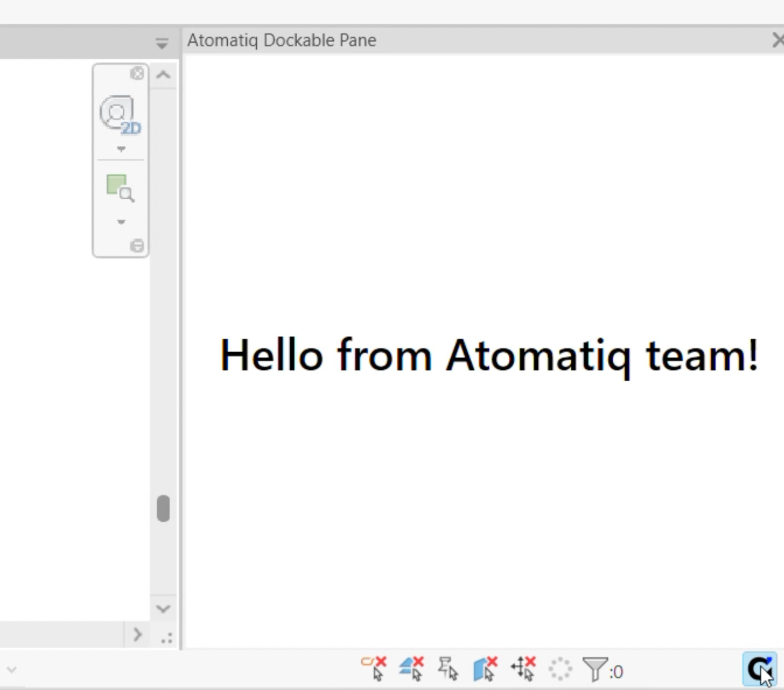Viewport: 784px width, 690px height.
Task: Click the Atomatiq status bar button
Action: coord(759,669)
